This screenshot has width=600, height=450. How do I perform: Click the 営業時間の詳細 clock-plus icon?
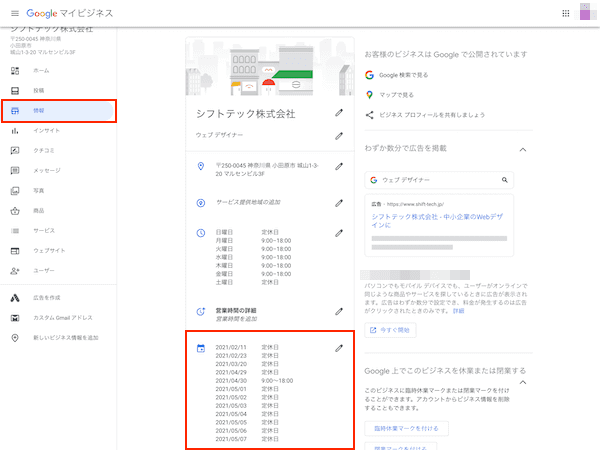pos(201,311)
